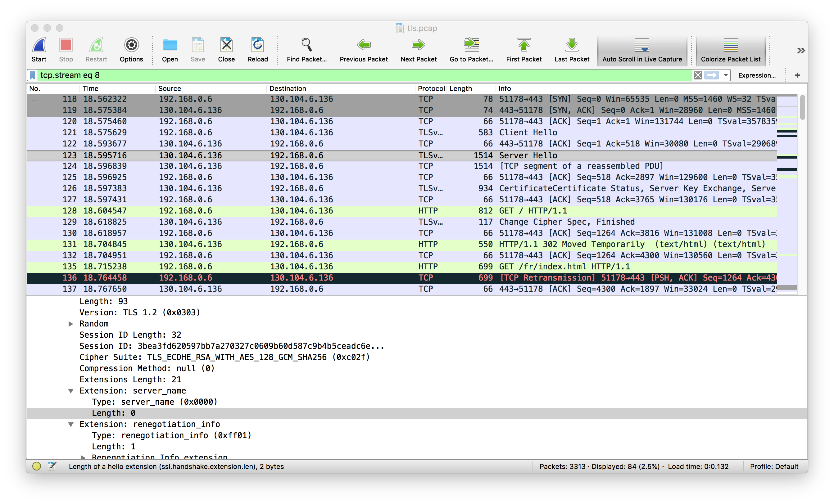Jump to First Packet
This screenshot has height=504, width=834.
[524, 45]
